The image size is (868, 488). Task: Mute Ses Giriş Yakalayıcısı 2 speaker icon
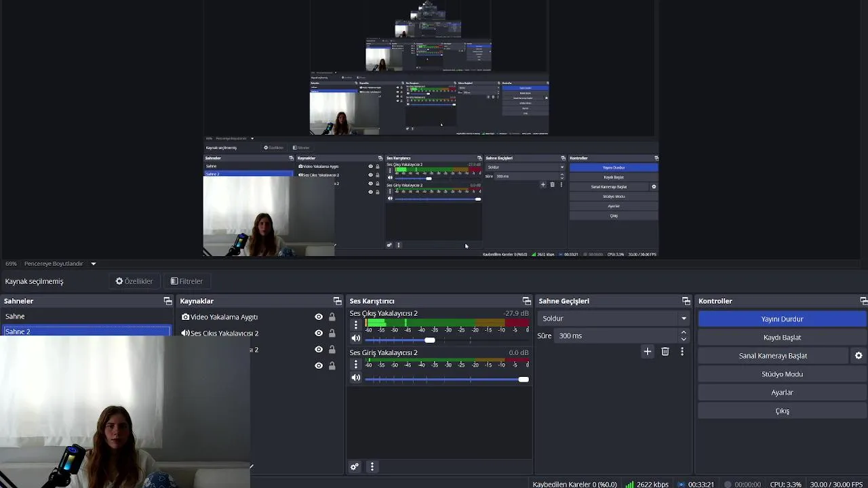point(356,378)
